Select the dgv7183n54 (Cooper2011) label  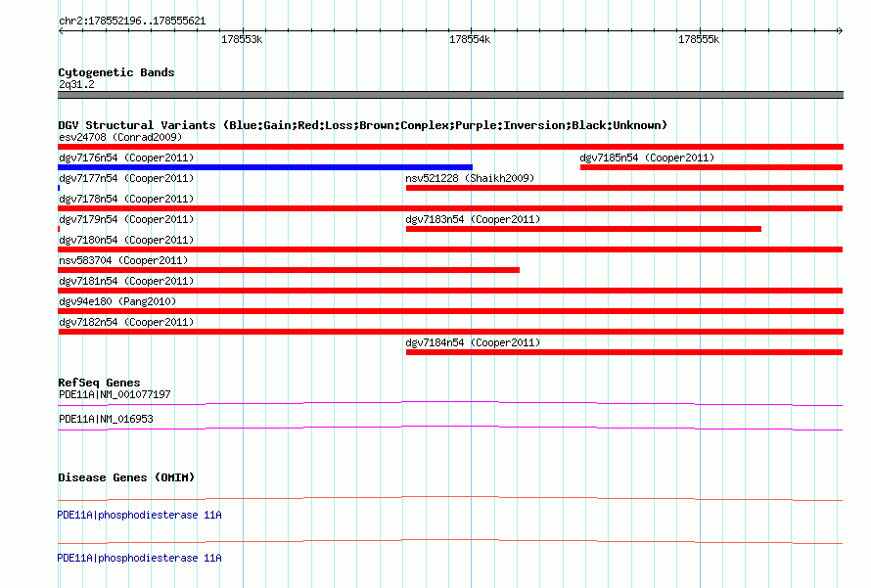474,219
